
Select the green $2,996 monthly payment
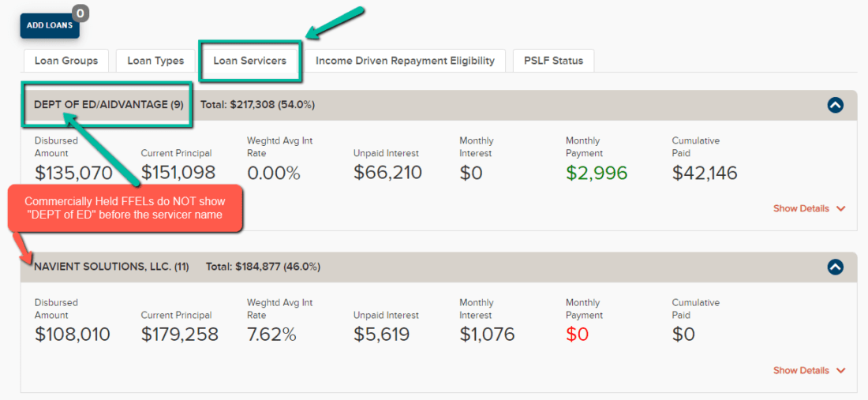(597, 173)
